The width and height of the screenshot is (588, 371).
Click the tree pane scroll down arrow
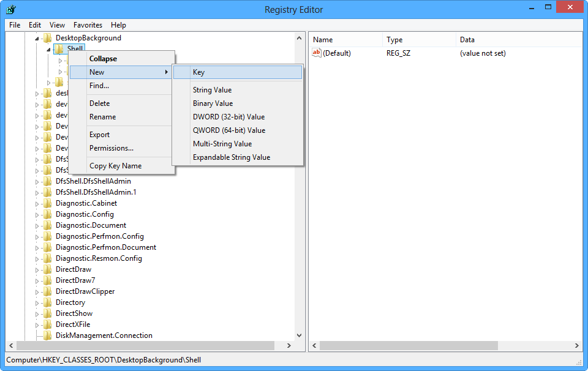(x=300, y=335)
